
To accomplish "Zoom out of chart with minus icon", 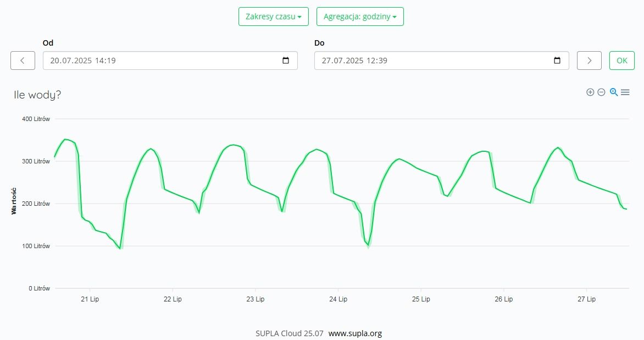I will (601, 92).
